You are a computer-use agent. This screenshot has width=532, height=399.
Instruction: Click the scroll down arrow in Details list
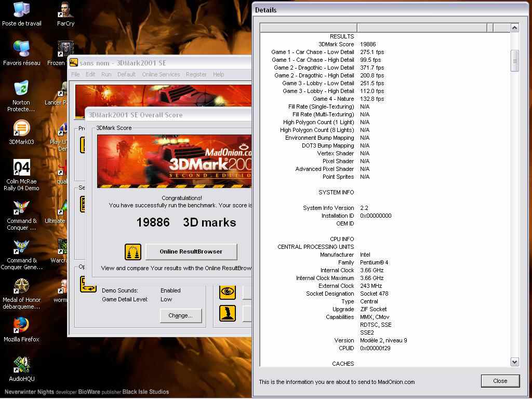[515, 362]
